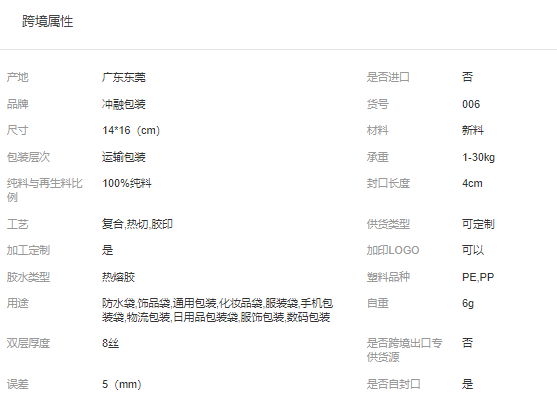Click the 是否跨境出口专供货源 label
The height and width of the screenshot is (397, 557).
click(404, 350)
